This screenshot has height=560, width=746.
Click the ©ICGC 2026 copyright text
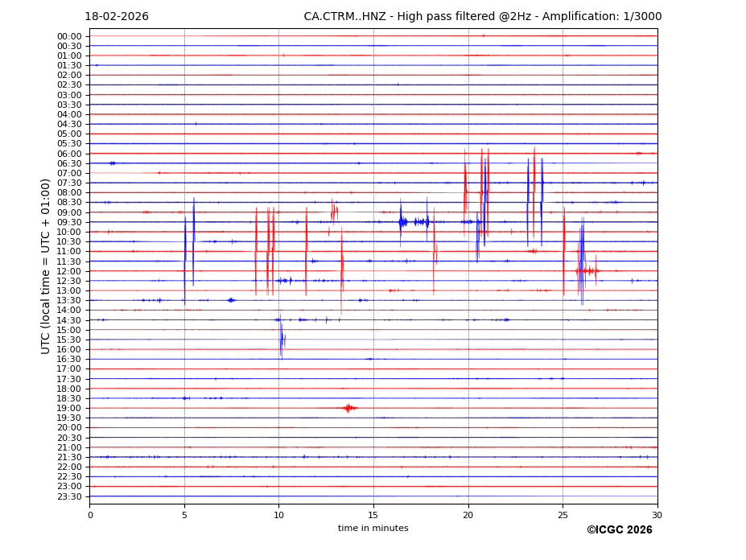(x=619, y=530)
